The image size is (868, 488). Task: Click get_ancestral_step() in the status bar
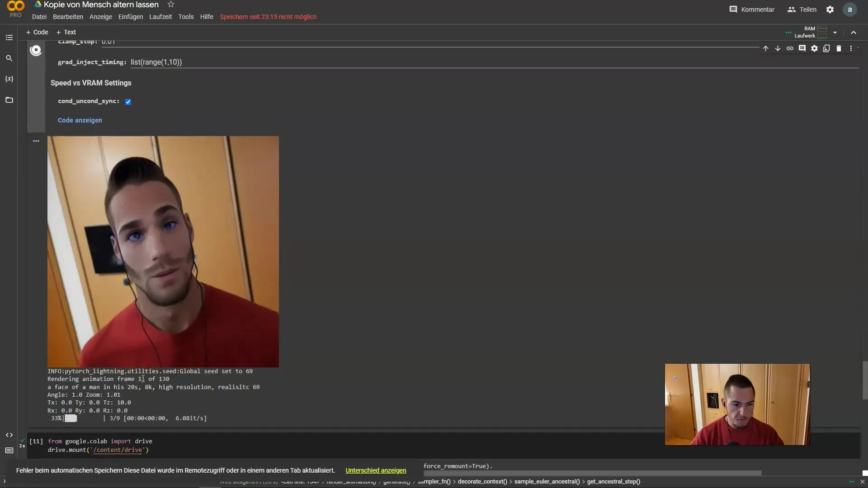point(613,482)
